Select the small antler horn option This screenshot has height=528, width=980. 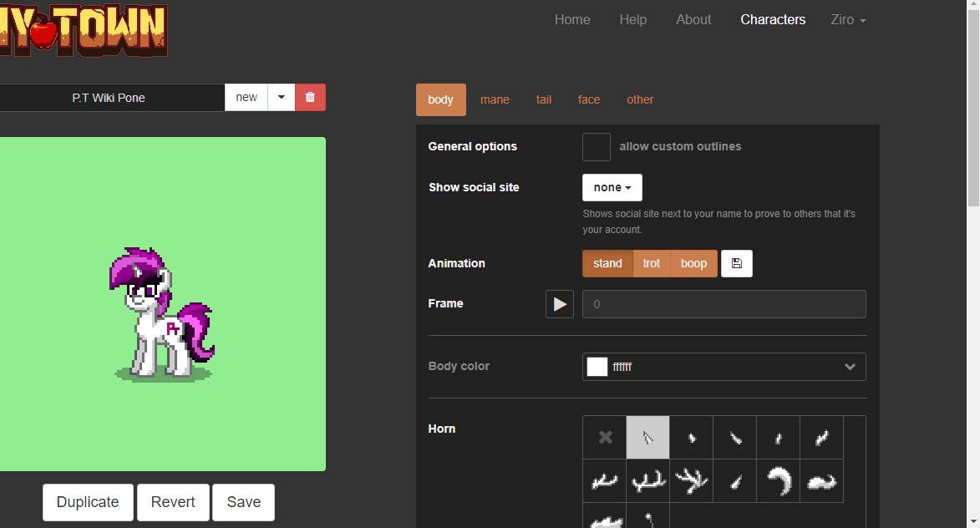pyautogui.click(x=604, y=481)
